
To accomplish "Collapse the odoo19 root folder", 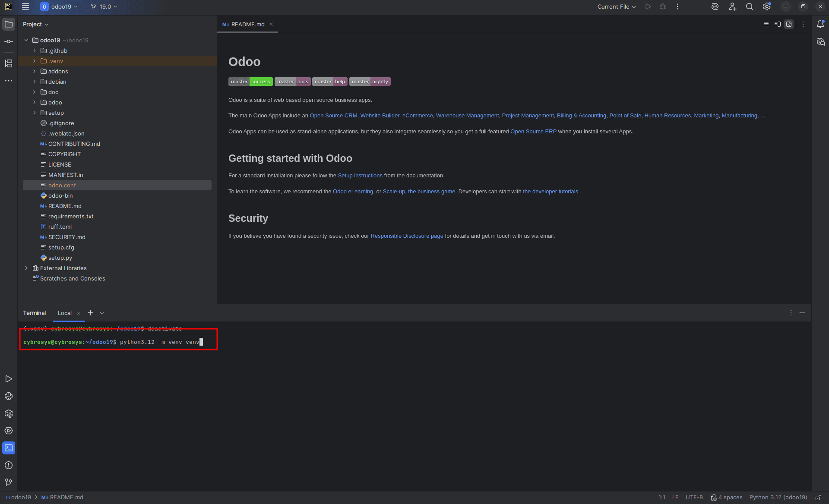I will (x=26, y=40).
